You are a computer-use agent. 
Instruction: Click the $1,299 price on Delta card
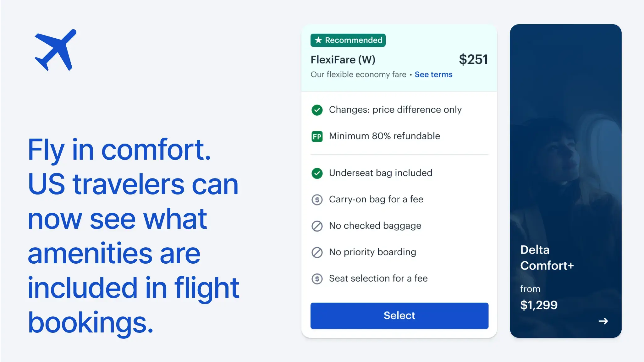coord(539,305)
